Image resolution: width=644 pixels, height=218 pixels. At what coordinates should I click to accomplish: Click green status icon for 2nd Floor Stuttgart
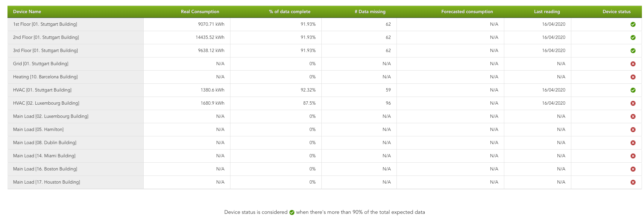[x=633, y=37]
